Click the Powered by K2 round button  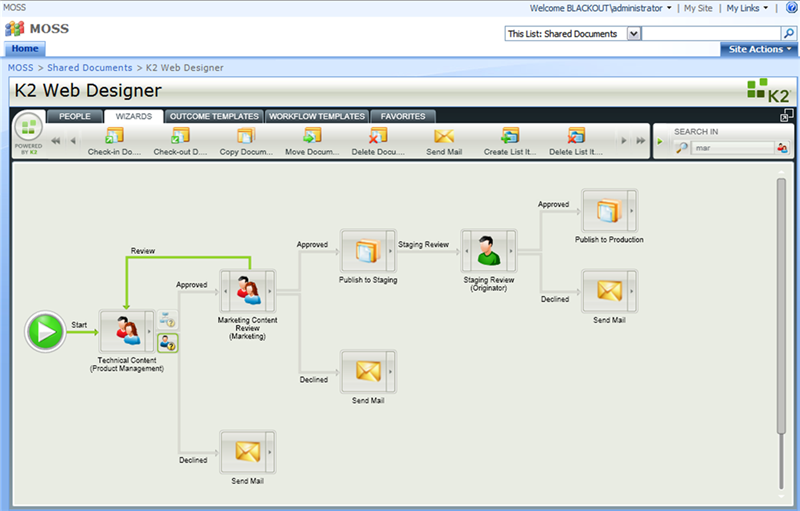pyautogui.click(x=29, y=127)
